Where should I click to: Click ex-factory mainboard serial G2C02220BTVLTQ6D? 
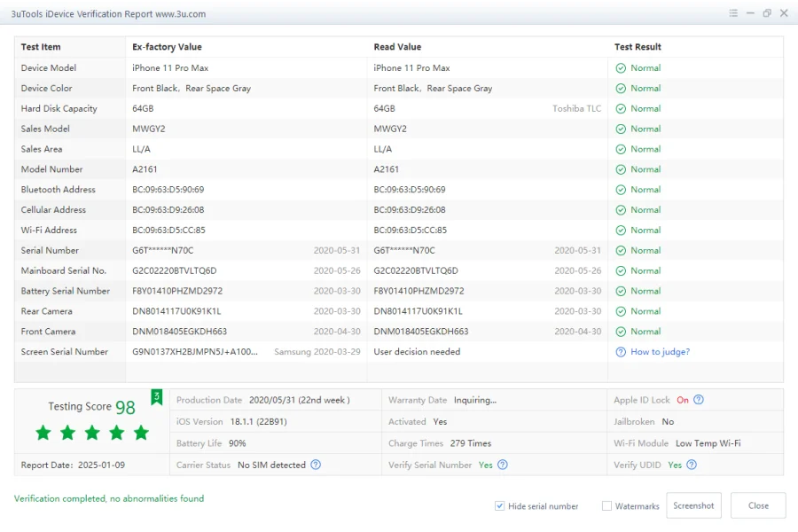[175, 270]
